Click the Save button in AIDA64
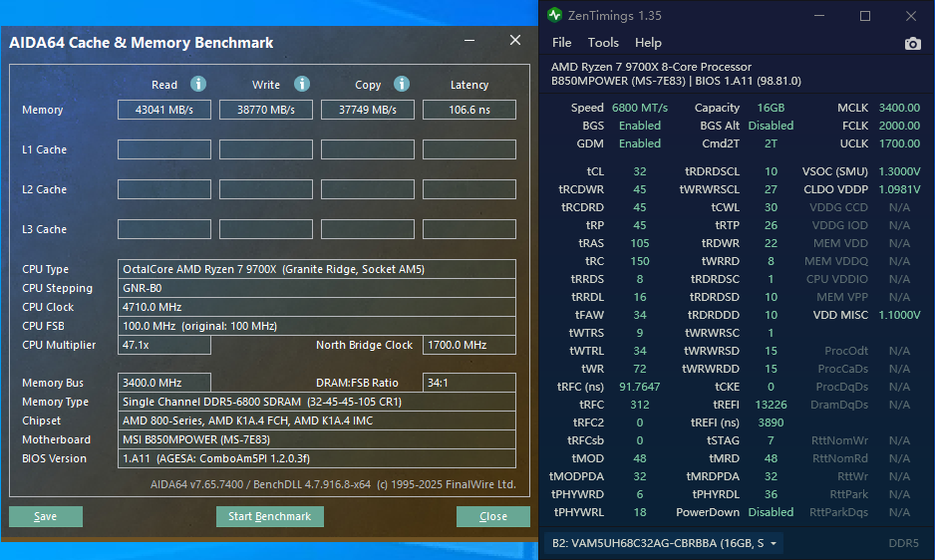The image size is (935, 560). 45,516
